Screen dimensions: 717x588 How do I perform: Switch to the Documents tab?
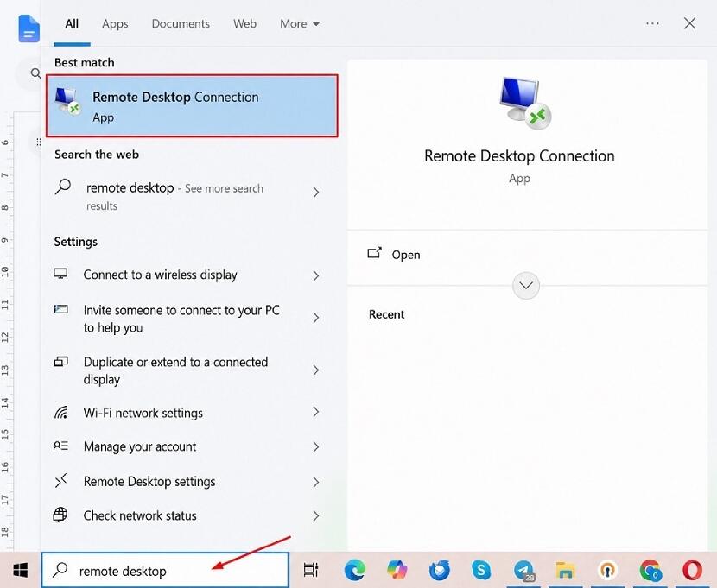(181, 24)
